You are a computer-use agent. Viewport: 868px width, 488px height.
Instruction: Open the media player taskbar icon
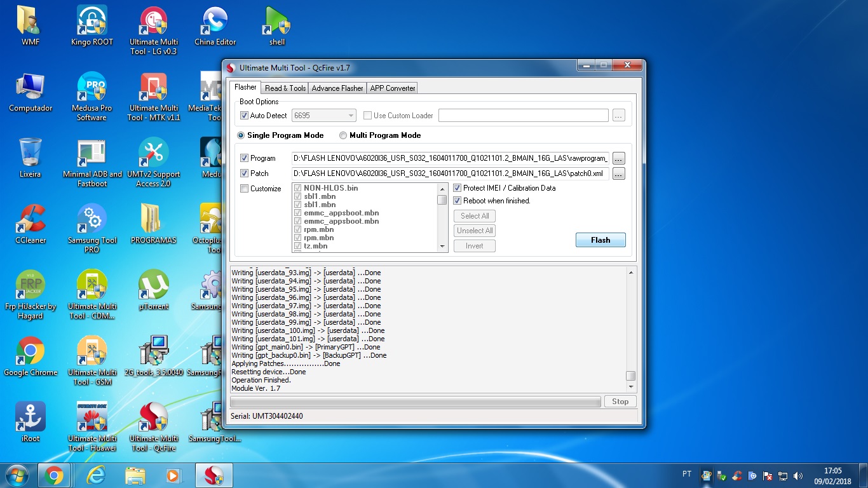point(172,475)
